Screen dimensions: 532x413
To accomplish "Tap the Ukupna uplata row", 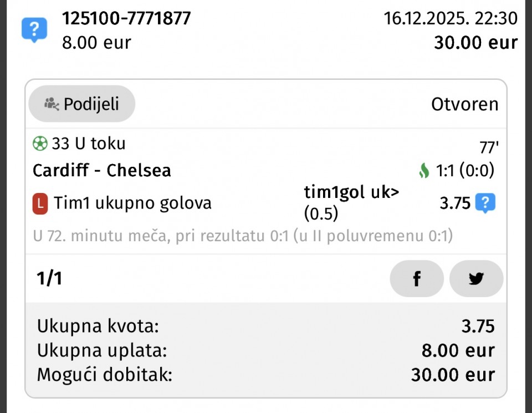I will click(265, 351).
